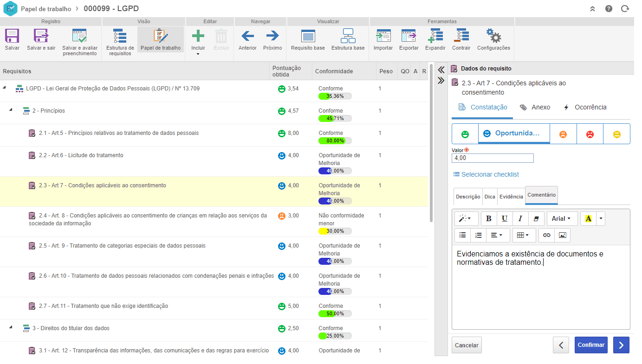Open the Incluir dropdown arrow
The height and width of the screenshot is (364, 642).
(198, 54)
